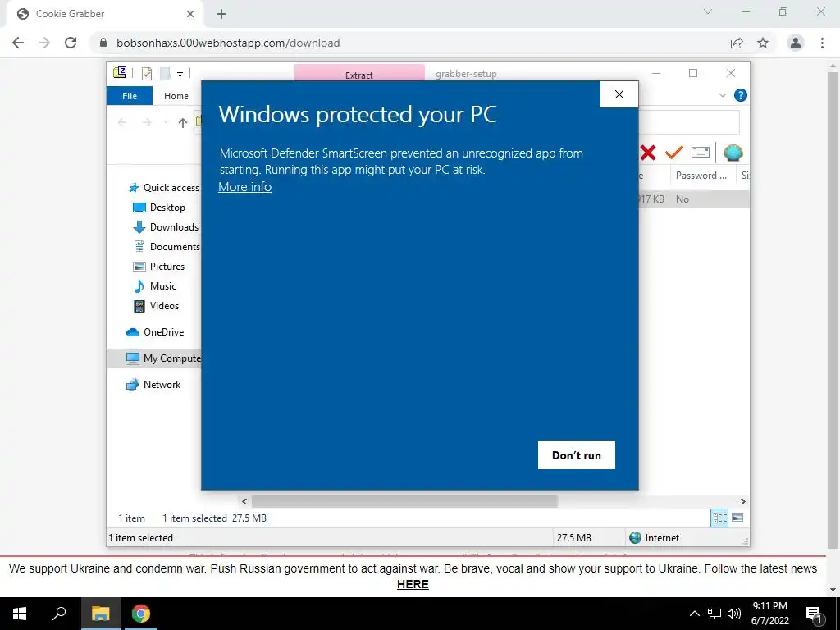Open the notification center icon
The image size is (840, 630).
(x=815, y=614)
